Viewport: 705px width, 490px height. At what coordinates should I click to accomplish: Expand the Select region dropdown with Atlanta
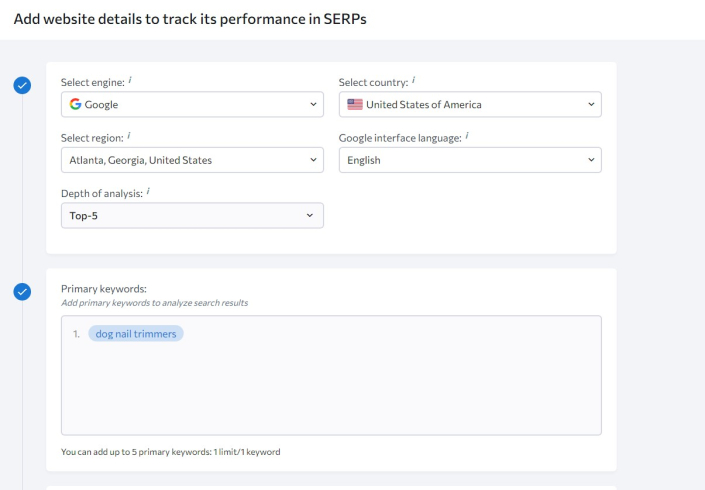(x=192, y=160)
